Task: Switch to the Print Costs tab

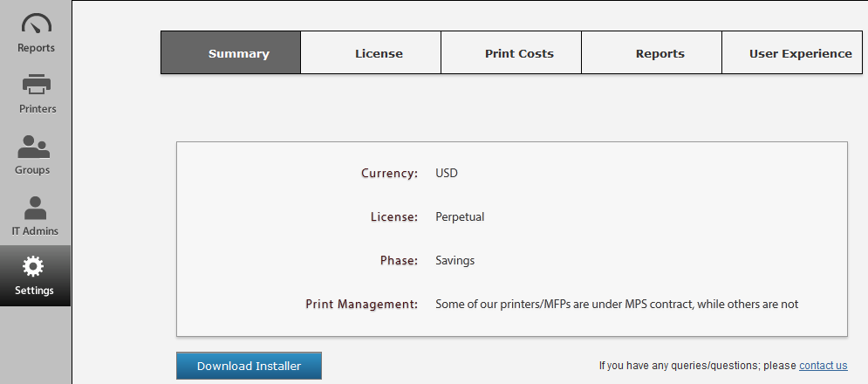Action: (x=511, y=52)
